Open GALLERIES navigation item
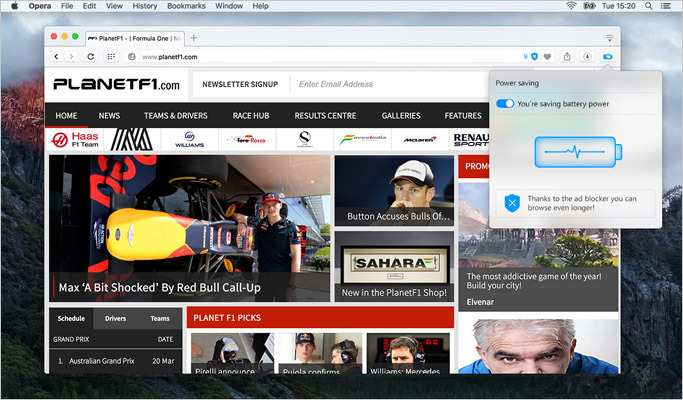The image size is (683, 400). 401,115
